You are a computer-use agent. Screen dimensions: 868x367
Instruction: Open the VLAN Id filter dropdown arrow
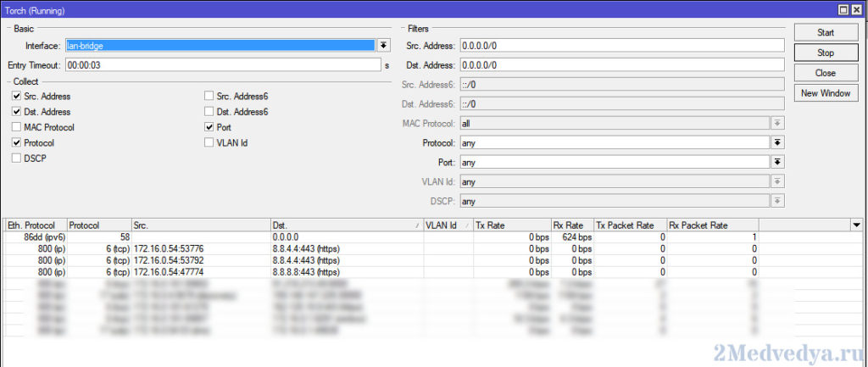tap(778, 181)
